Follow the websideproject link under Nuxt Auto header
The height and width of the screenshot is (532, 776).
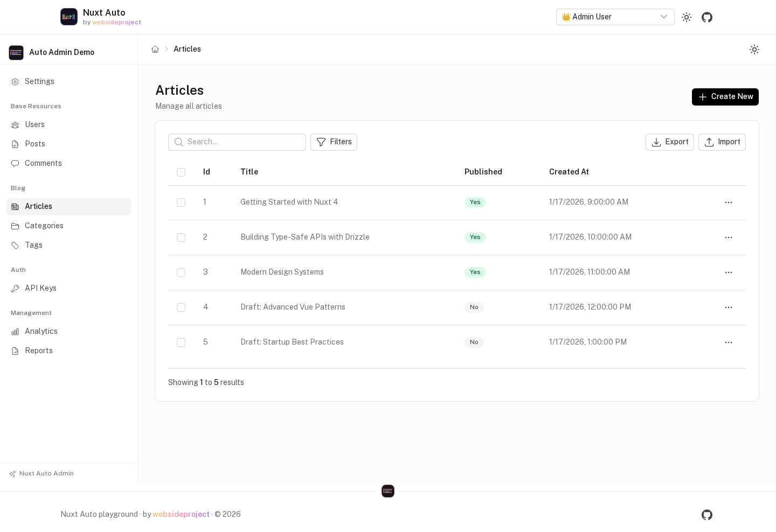pyautogui.click(x=116, y=23)
